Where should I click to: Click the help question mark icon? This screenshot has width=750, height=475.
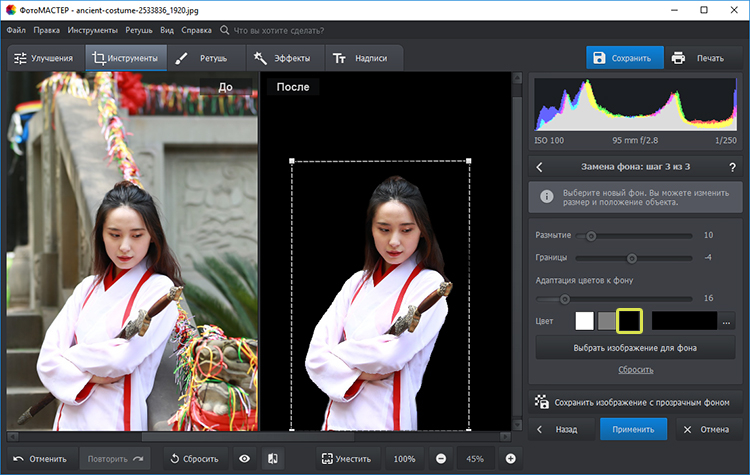click(732, 167)
